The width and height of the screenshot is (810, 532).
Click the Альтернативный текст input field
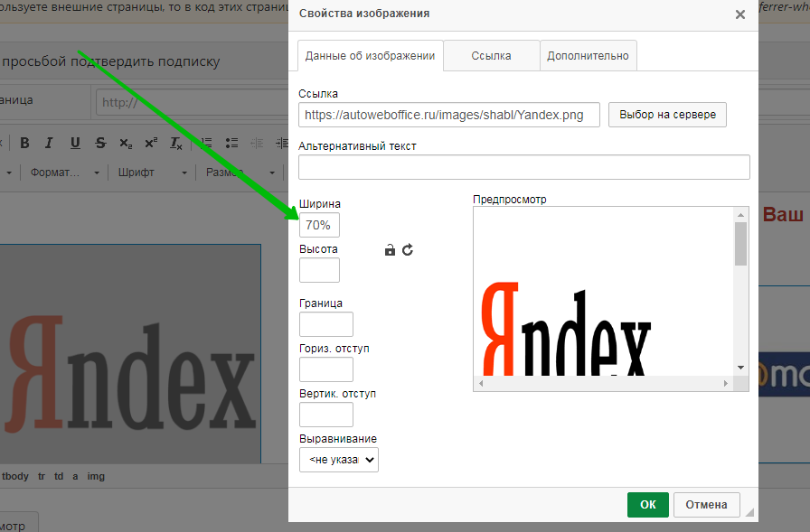point(524,167)
